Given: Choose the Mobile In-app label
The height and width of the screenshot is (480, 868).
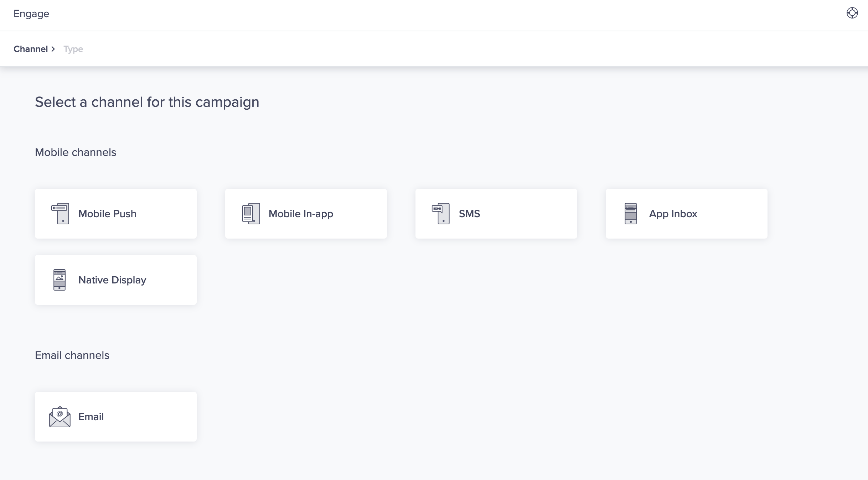Looking at the screenshot, I should [301, 214].
